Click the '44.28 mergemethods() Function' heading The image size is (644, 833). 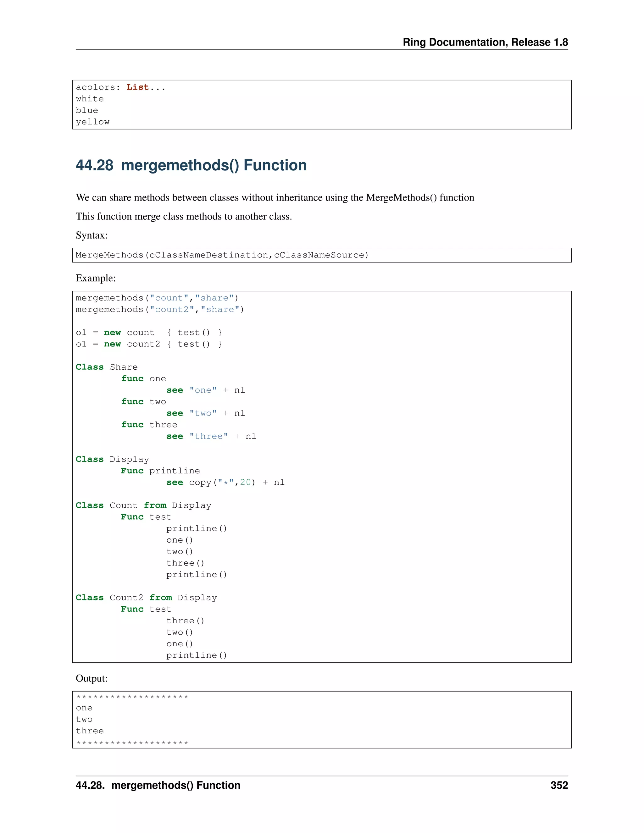click(191, 165)
